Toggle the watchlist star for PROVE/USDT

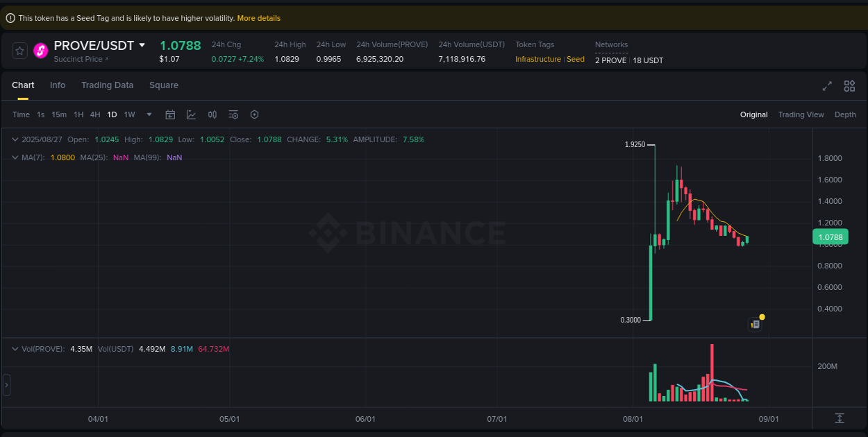coord(21,50)
